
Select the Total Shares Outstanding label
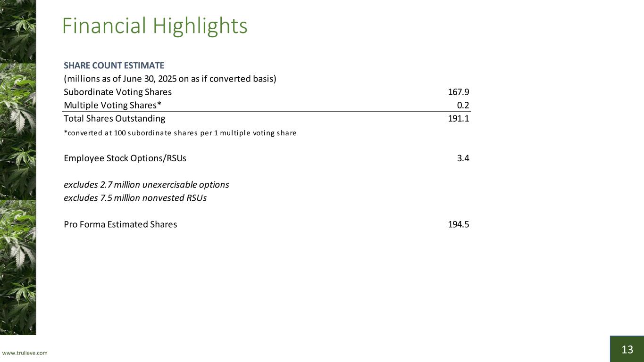coord(115,118)
